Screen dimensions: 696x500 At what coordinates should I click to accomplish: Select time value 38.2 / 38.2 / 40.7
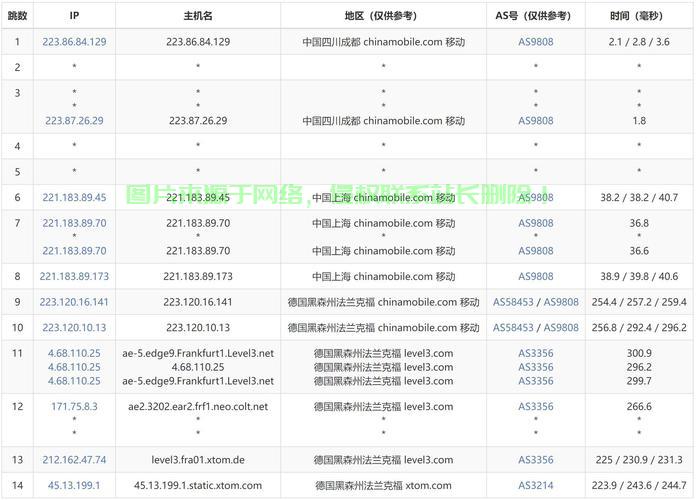639,197
